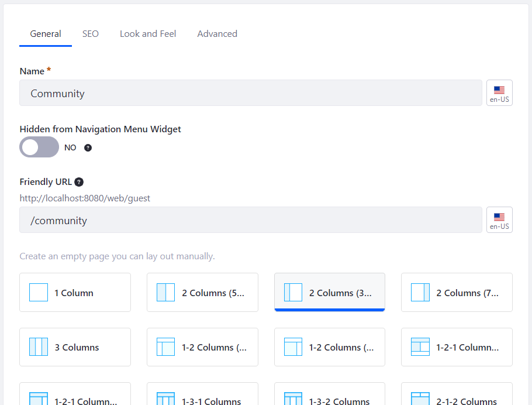Select the 1 Column layout card
This screenshot has height=405, width=532.
pos(75,293)
